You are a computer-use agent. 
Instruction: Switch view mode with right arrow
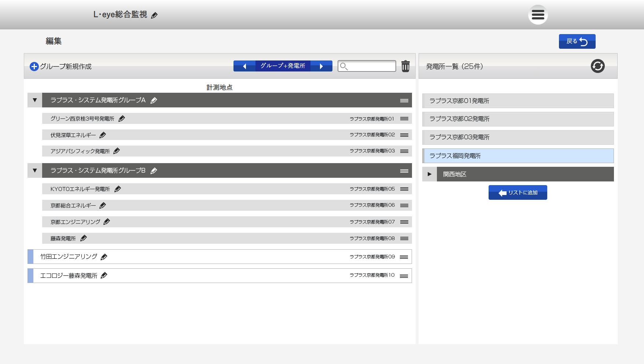click(321, 66)
